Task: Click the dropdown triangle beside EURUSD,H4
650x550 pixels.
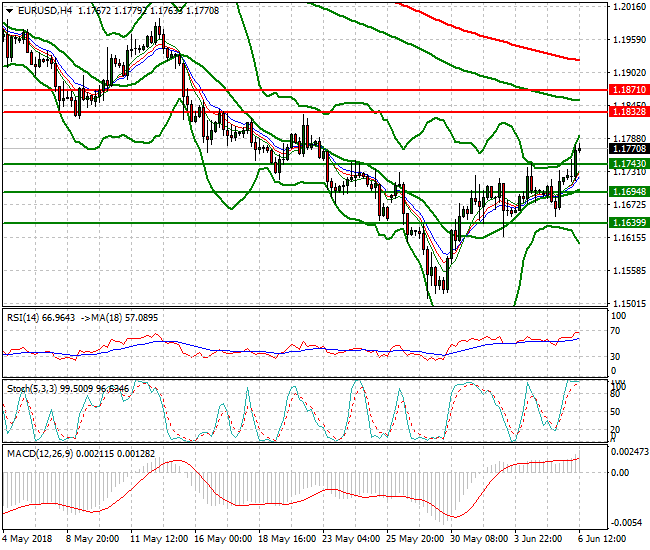Action: (x=10, y=10)
